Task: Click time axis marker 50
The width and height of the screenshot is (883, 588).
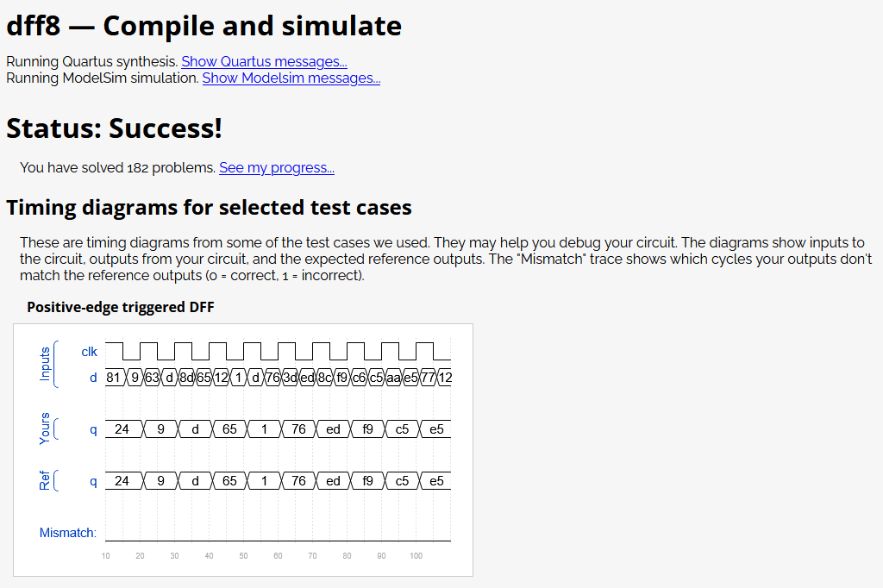Action: coord(243,556)
